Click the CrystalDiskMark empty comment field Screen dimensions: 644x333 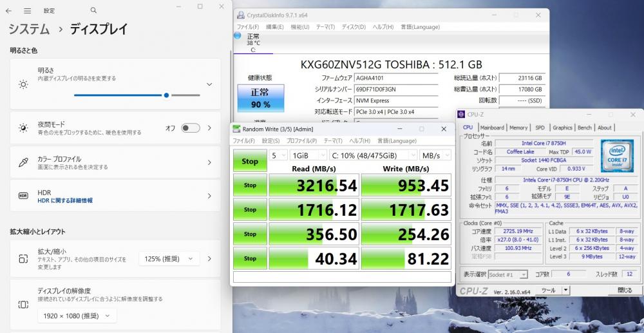[342, 277]
